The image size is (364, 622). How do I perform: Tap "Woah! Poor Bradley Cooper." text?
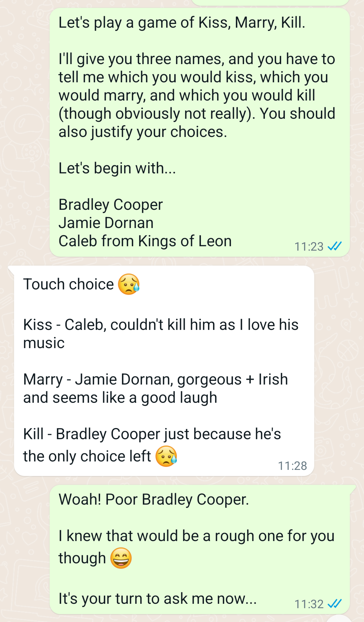[x=154, y=499]
